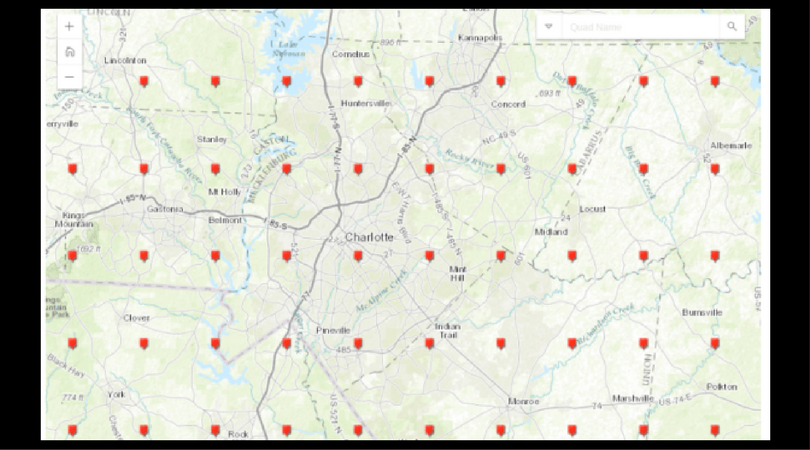Zoom in with the plus button

(69, 27)
